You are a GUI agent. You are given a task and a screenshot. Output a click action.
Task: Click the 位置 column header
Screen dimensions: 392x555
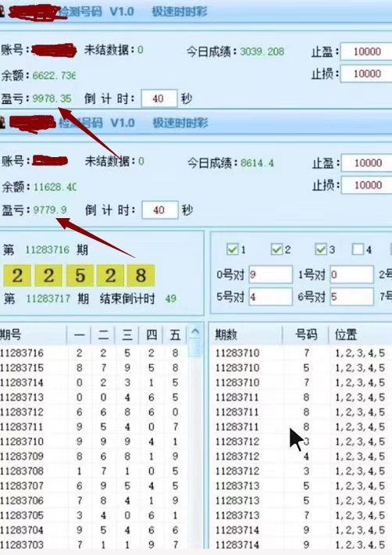(x=361, y=335)
